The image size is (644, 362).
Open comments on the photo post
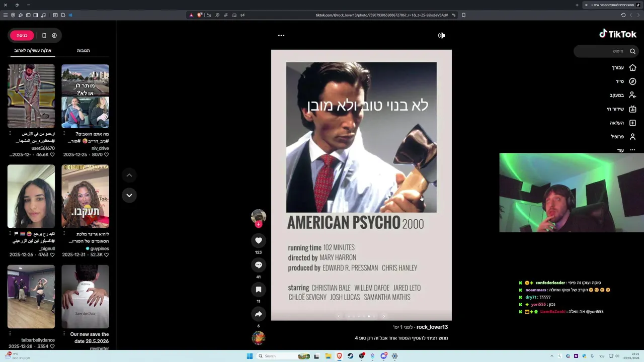(259, 265)
